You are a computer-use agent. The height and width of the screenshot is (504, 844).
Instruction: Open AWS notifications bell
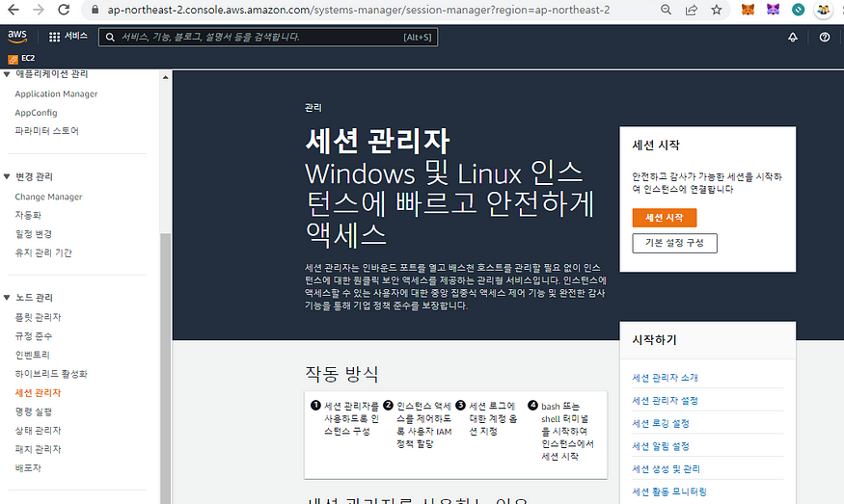pyautogui.click(x=792, y=38)
